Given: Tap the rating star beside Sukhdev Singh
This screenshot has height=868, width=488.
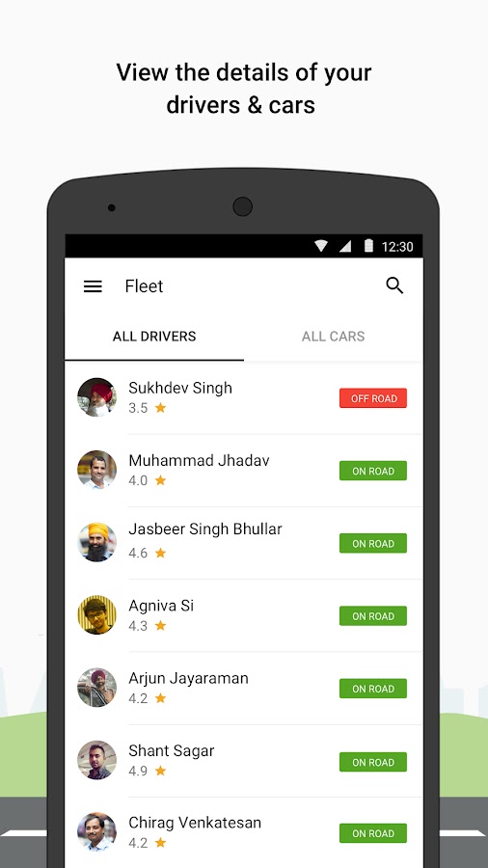Looking at the screenshot, I should click(x=160, y=408).
